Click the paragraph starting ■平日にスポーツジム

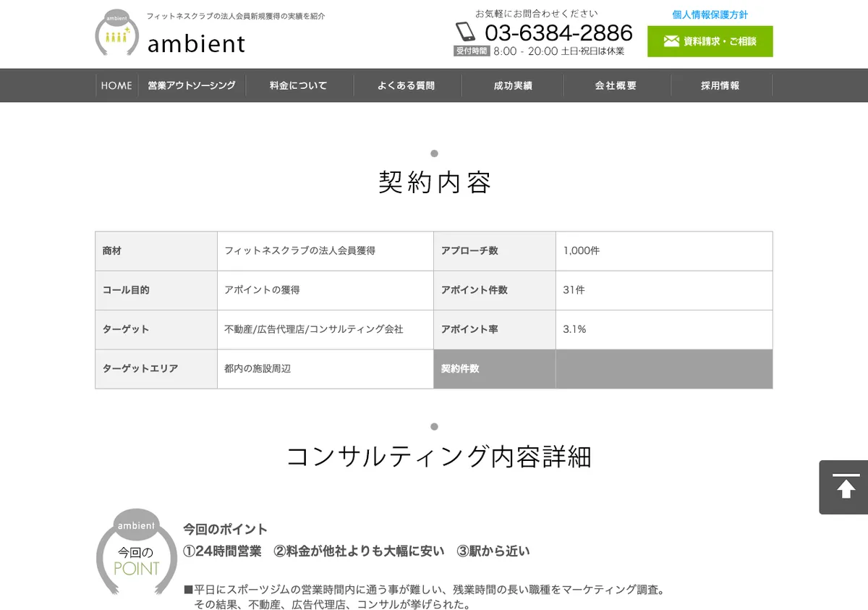click(424, 590)
